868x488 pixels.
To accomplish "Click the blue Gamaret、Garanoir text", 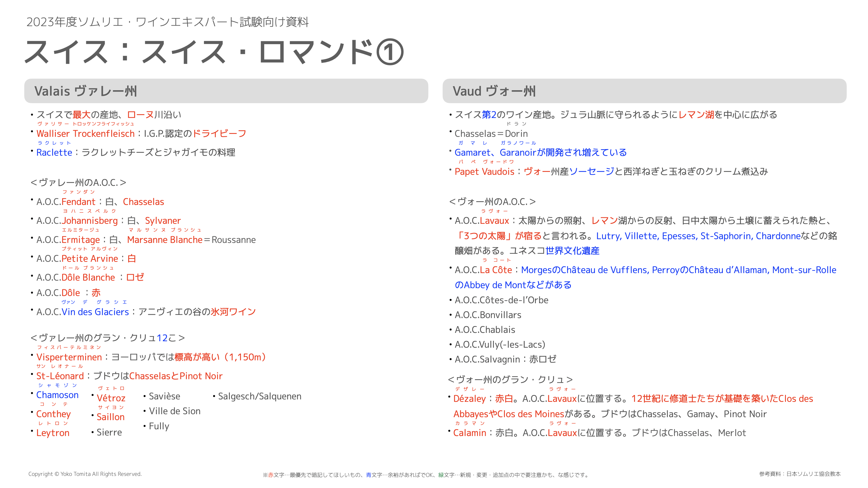I will point(495,152).
